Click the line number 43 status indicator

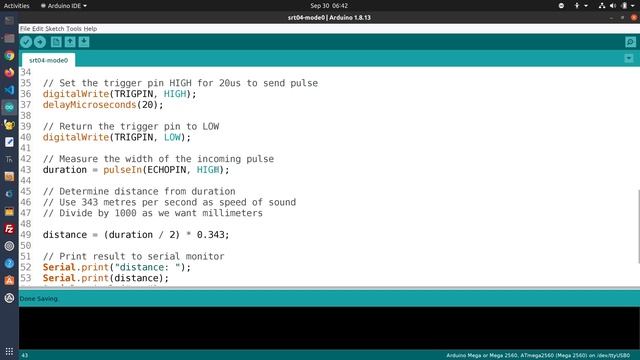tap(24, 355)
